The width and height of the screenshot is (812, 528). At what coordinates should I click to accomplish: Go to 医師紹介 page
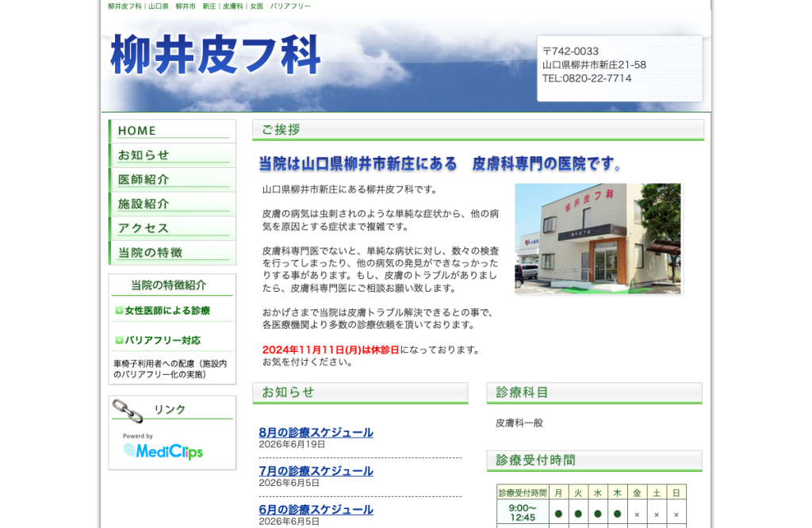[172, 180]
